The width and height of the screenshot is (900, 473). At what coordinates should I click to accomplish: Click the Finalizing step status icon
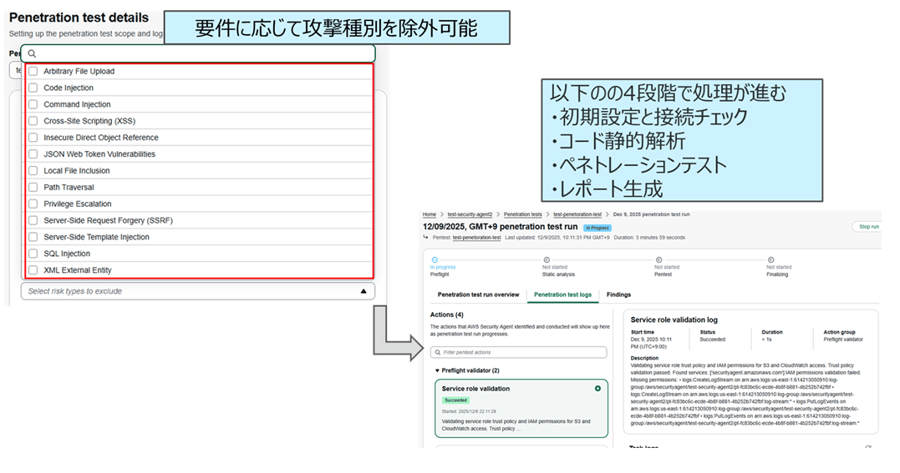point(770,260)
